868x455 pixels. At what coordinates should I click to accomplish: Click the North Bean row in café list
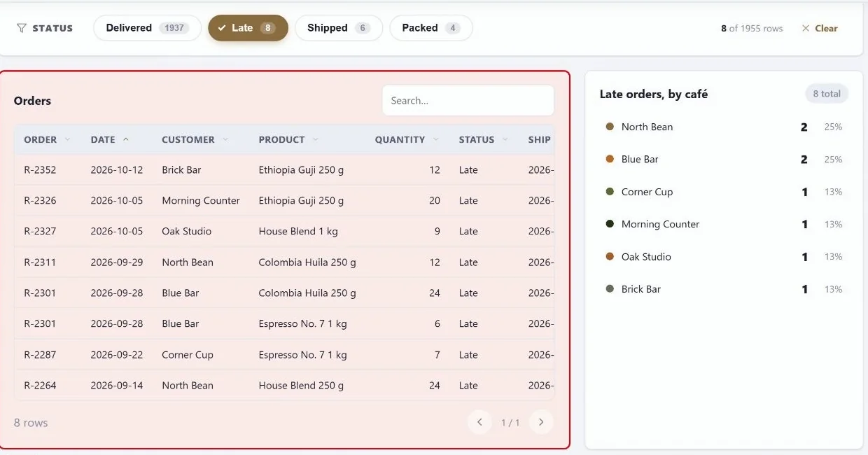tap(724, 127)
